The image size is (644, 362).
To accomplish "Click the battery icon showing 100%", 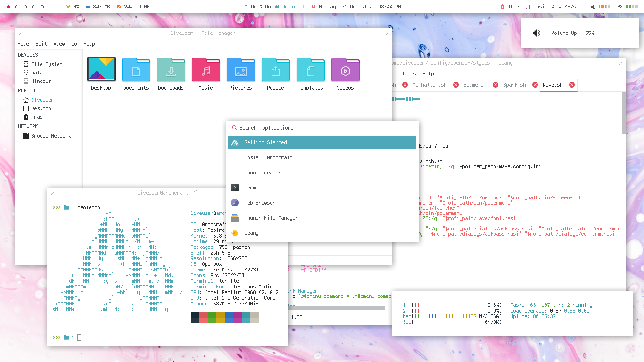I will point(503,7).
